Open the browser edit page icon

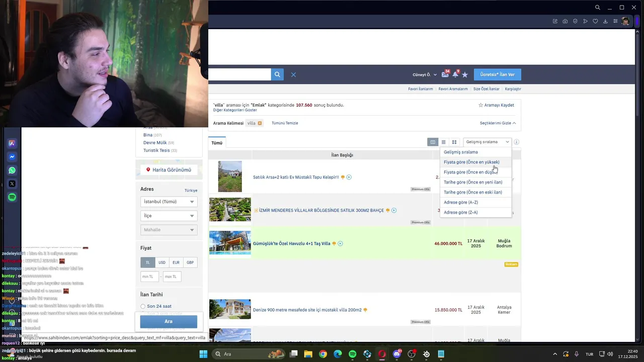coord(555,21)
